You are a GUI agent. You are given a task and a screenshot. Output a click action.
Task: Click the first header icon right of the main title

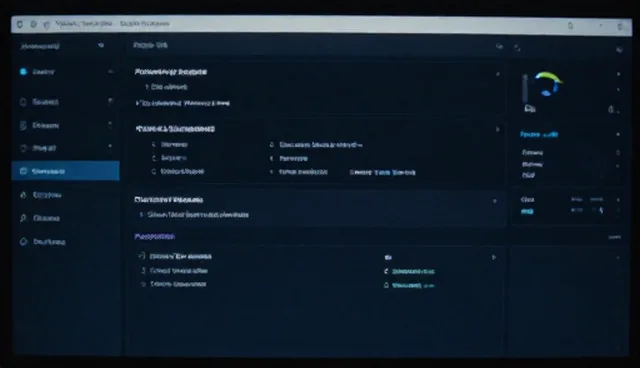(499, 47)
